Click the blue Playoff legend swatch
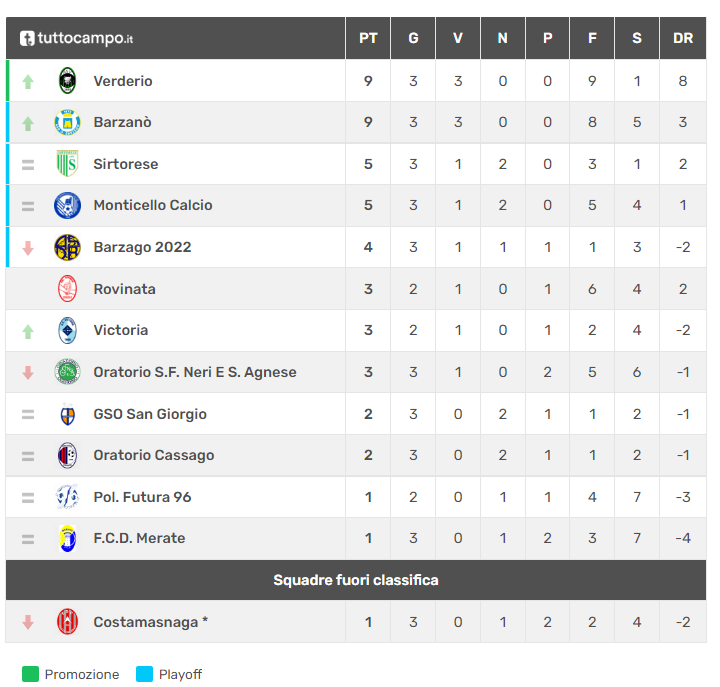 pos(144,674)
